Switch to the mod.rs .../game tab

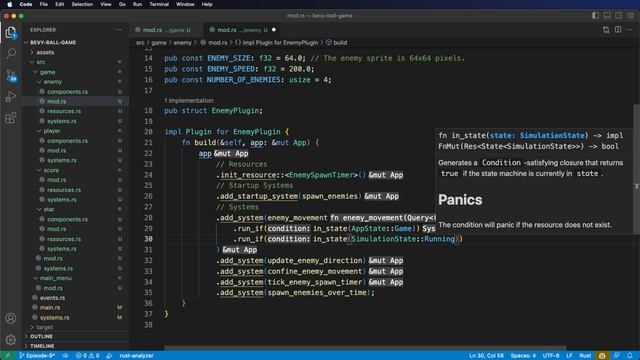pos(167,30)
